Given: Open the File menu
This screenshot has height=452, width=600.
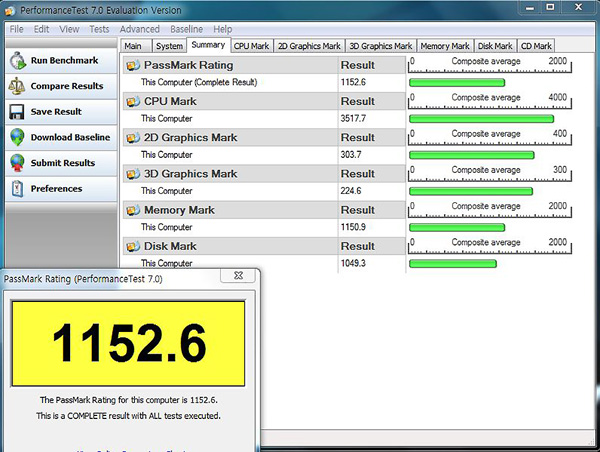Looking at the screenshot, I should point(16,29).
